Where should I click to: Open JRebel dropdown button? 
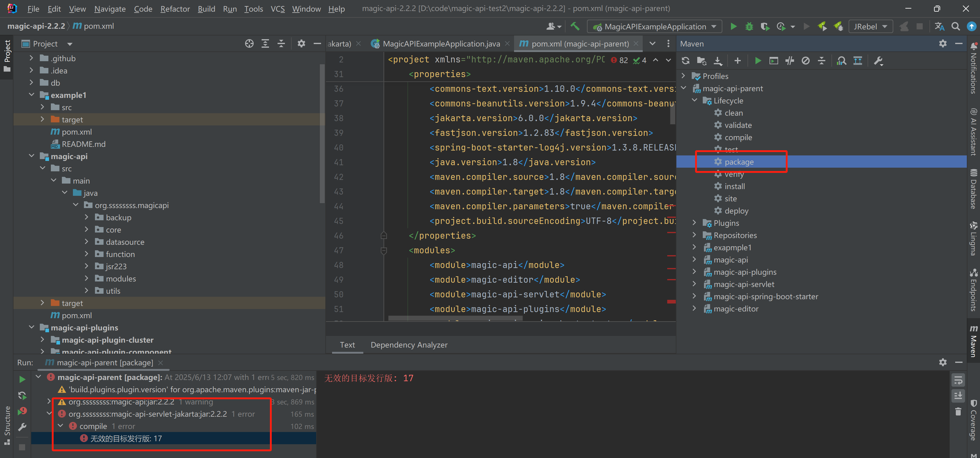870,27
